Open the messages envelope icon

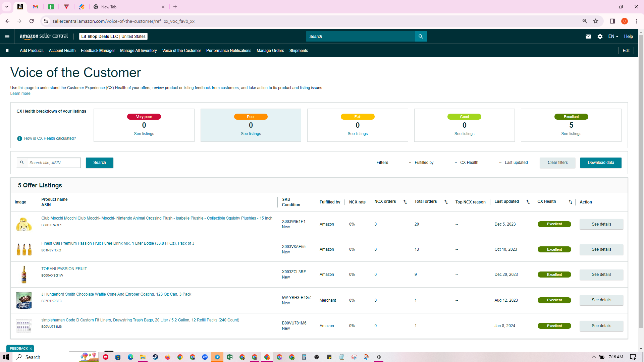point(588,37)
